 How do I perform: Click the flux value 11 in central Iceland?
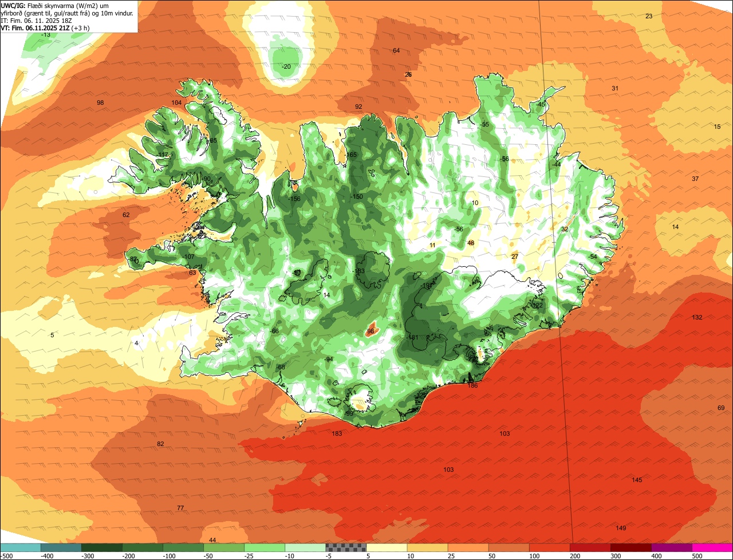[x=432, y=246]
